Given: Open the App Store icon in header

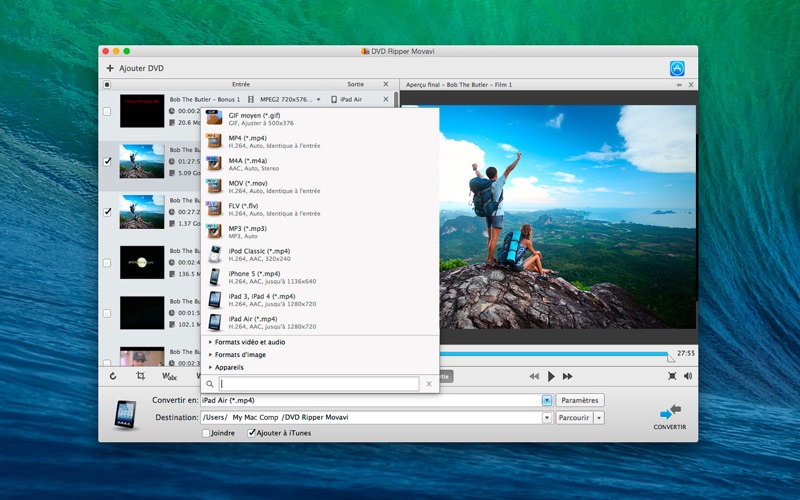Looking at the screenshot, I should (677, 68).
